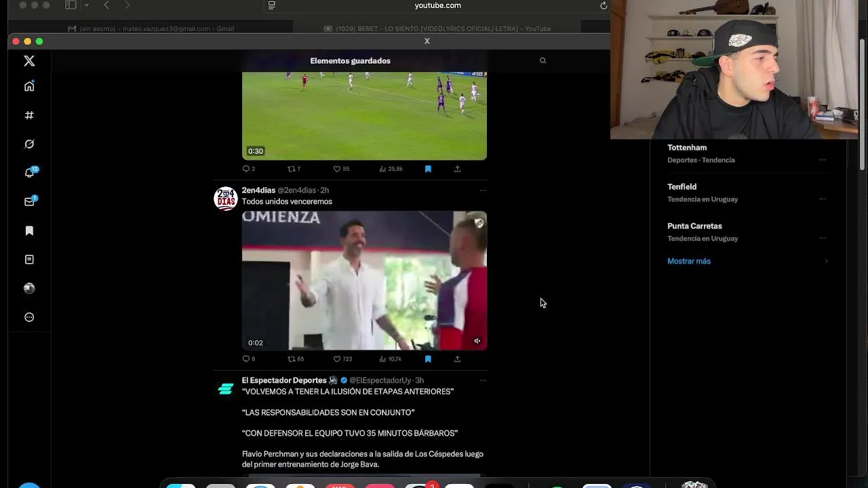Click Mostrar más link
Viewport: 868px width, 488px height.
coord(689,261)
